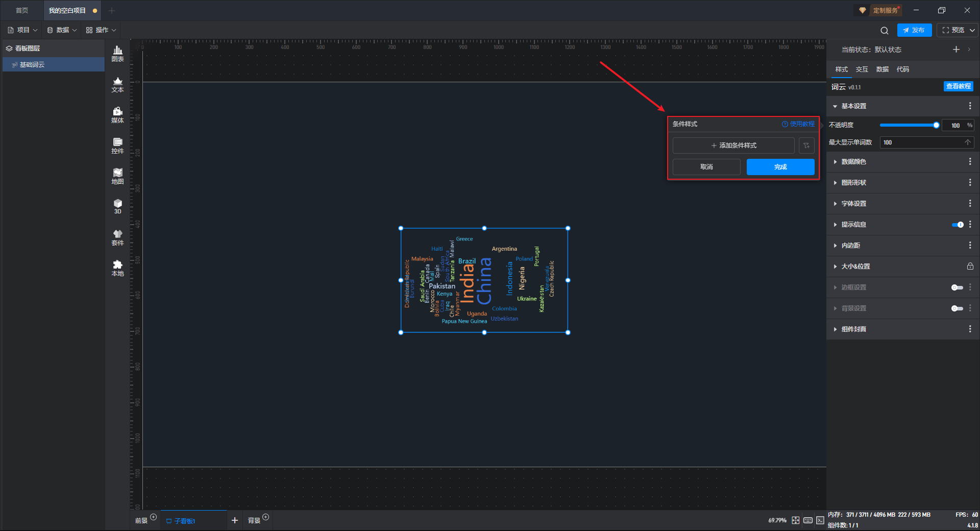Expand the 数据颜色 section
Image resolution: width=980 pixels, height=531 pixels.
853,162
